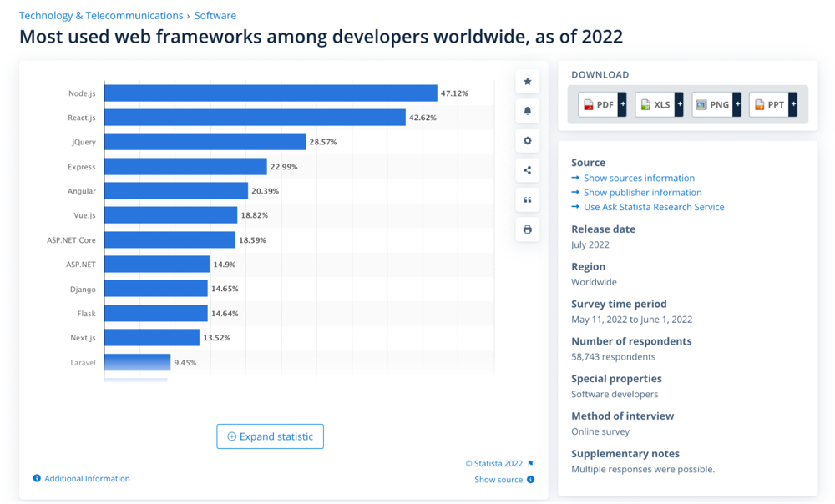Screen dimensions: 835x504
Task: Click the "Worldwide" region value
Action: tap(594, 282)
